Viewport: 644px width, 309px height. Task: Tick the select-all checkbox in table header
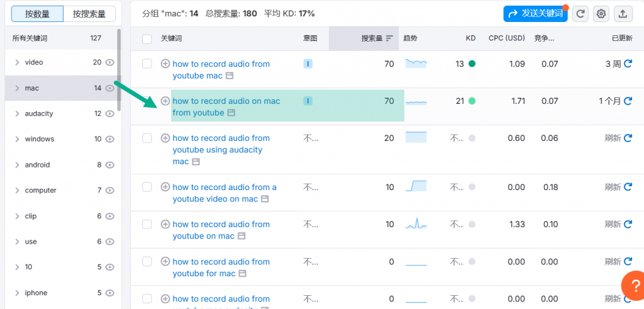click(147, 39)
